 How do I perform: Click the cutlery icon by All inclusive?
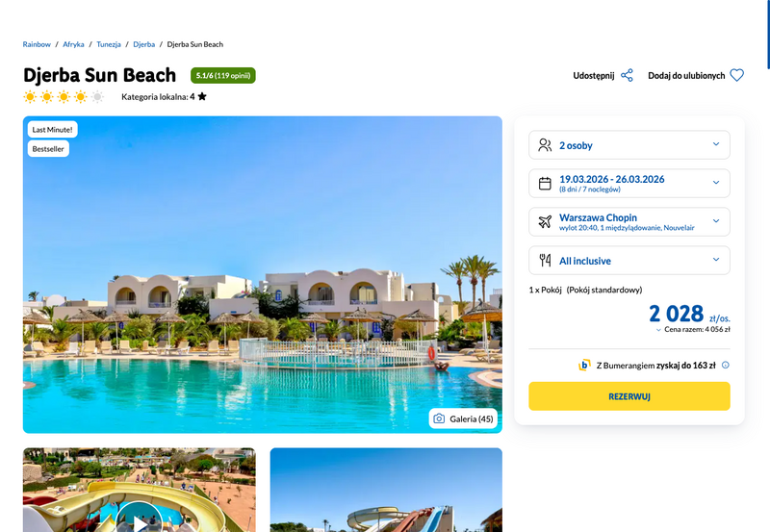tap(545, 260)
